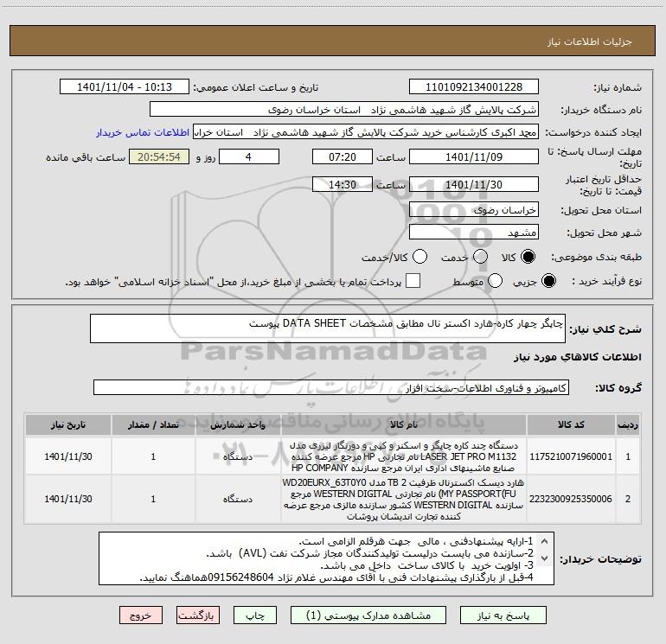This screenshot has width=666, height=644.
Task: Select the کالا radio button
Action: pos(528,257)
